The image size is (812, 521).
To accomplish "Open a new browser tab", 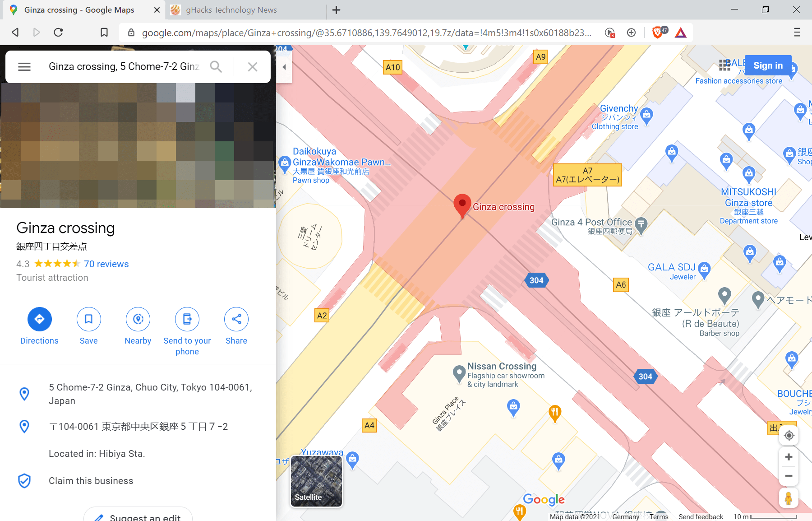I will [337, 10].
